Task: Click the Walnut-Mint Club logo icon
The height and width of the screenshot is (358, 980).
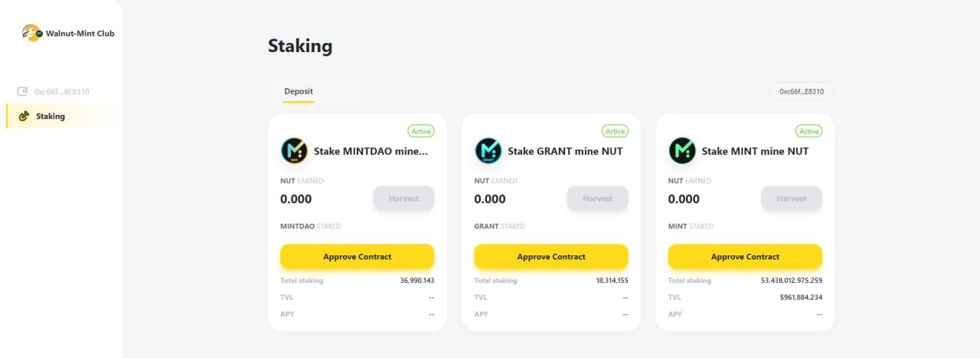Action: click(31, 33)
